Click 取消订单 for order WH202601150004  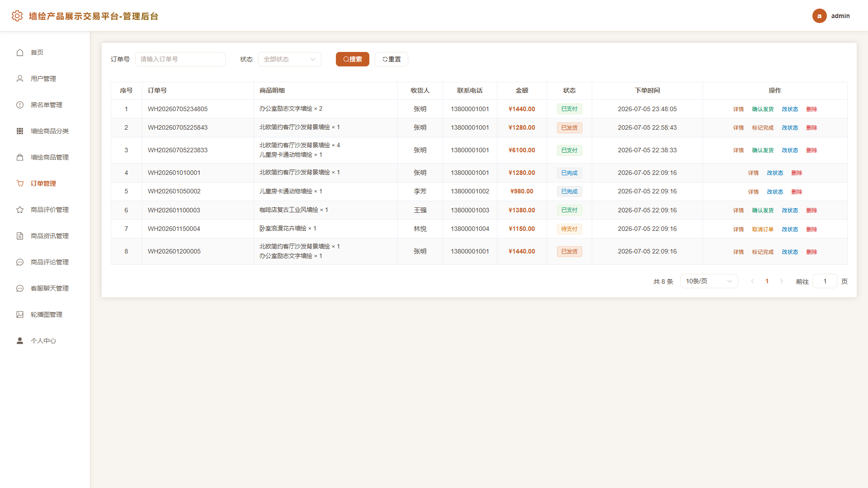point(763,230)
